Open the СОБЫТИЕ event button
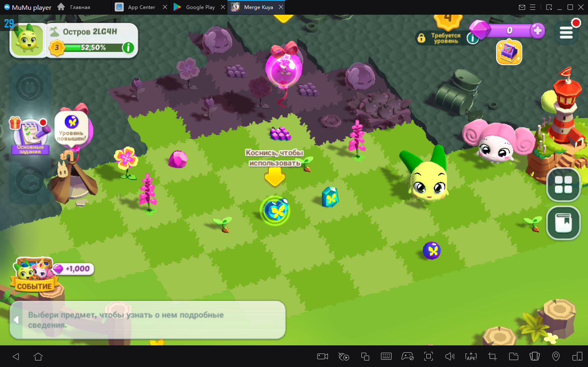Viewport: 588px width, 367px height. point(34,276)
